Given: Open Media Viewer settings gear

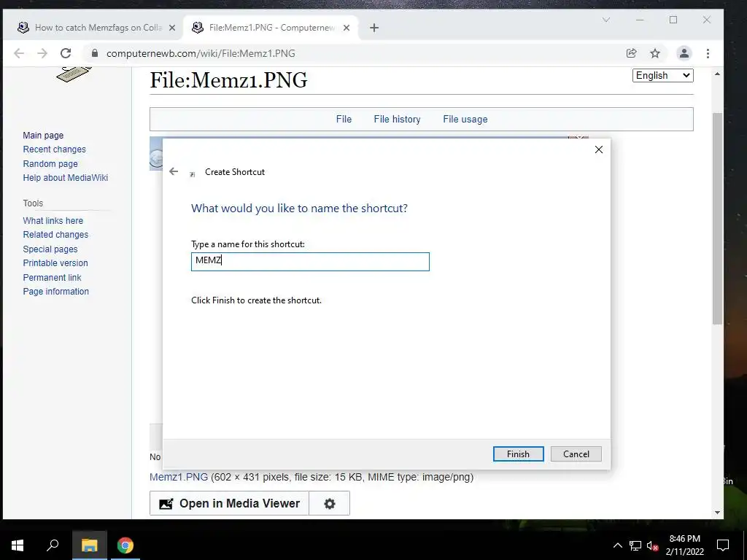Looking at the screenshot, I should (x=330, y=503).
